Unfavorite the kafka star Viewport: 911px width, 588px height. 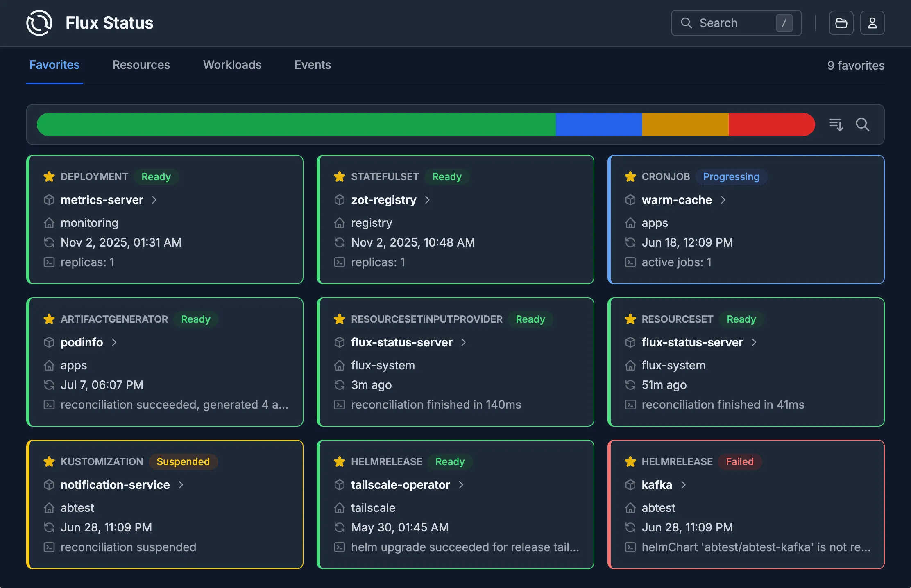(630, 461)
